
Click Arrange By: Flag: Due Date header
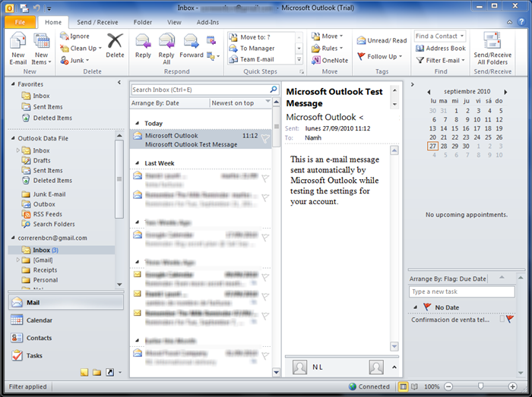pyautogui.click(x=448, y=279)
